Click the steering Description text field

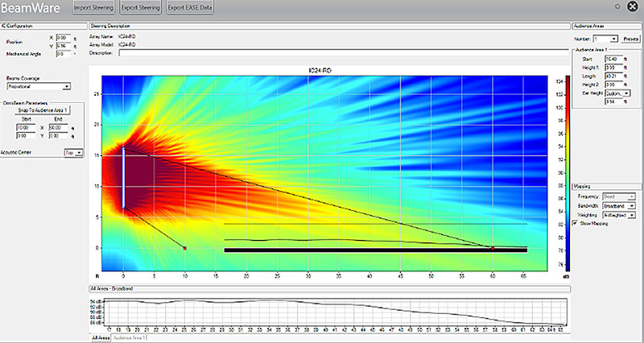345,53
